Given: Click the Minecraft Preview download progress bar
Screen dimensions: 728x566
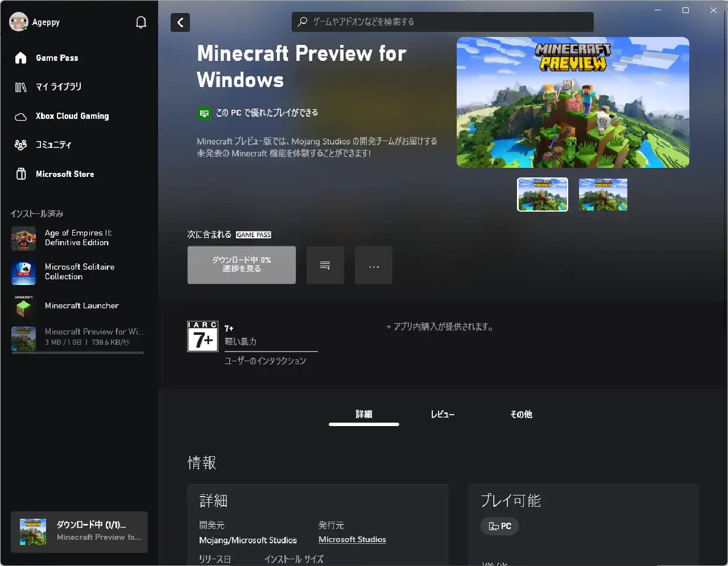Looking at the screenshot, I should click(78, 353).
